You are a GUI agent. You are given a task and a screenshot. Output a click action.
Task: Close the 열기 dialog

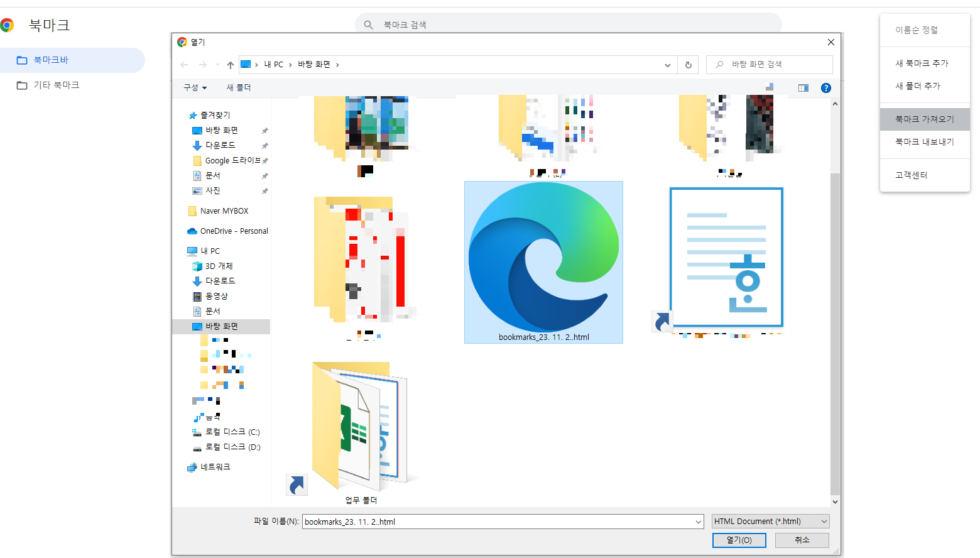click(830, 42)
